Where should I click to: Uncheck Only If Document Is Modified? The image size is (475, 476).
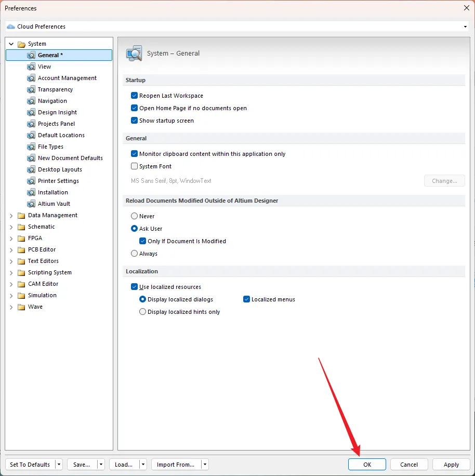[x=142, y=241]
